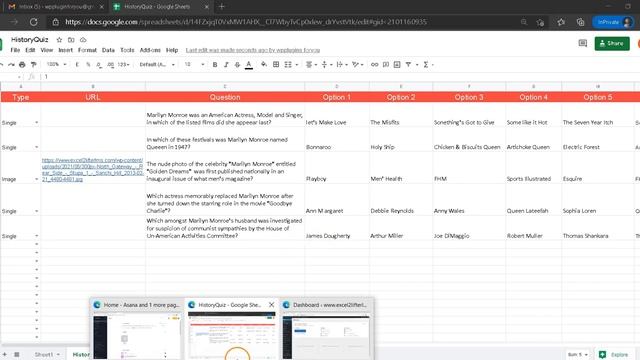Image resolution: width=640 pixels, height=360 pixels.
Task: Open vertical align dropdown
Action: pos(327,64)
